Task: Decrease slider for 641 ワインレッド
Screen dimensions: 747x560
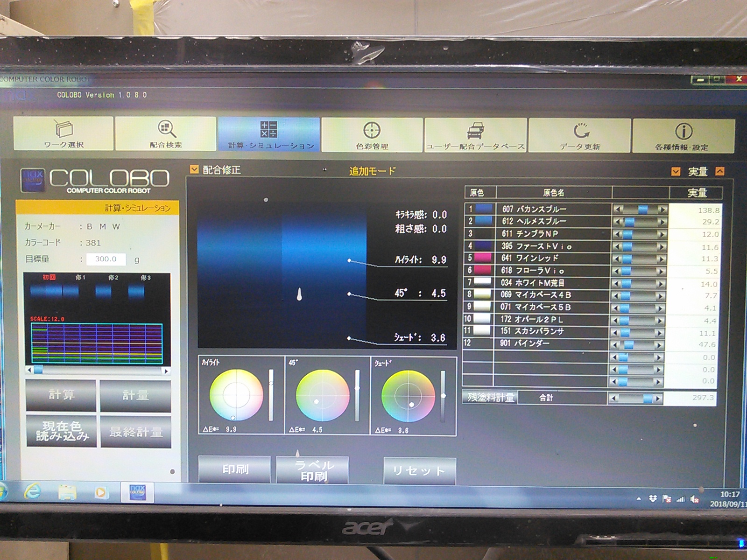Action: coord(617,259)
